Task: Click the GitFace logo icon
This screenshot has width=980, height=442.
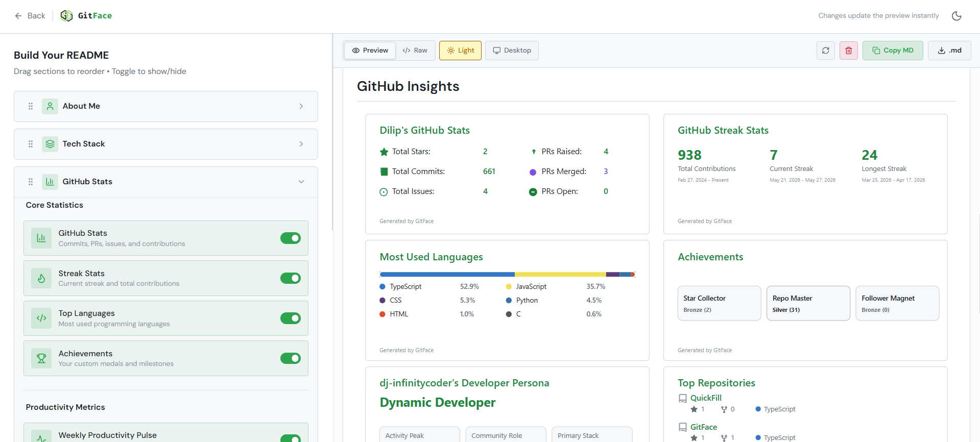Action: [x=66, y=16]
